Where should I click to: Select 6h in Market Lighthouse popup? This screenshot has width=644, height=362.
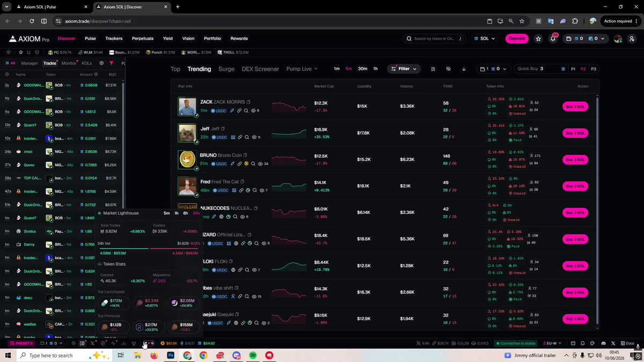pos(186,213)
